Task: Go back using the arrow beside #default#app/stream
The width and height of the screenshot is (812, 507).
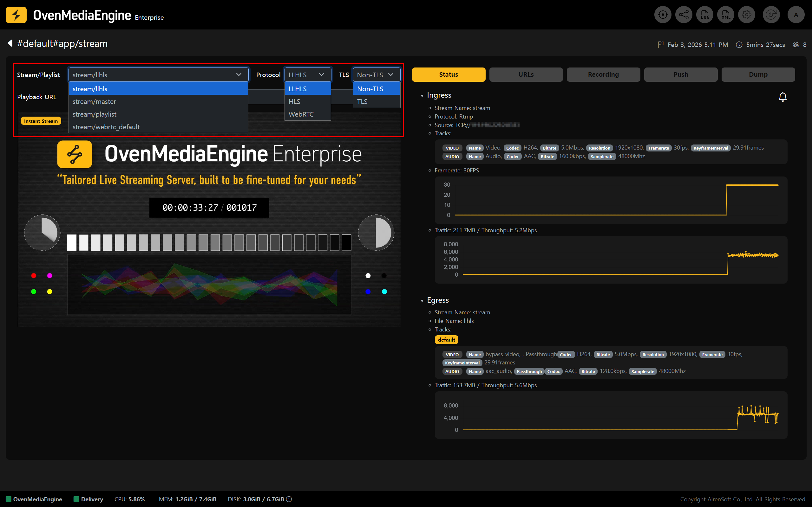Action: click(x=10, y=43)
